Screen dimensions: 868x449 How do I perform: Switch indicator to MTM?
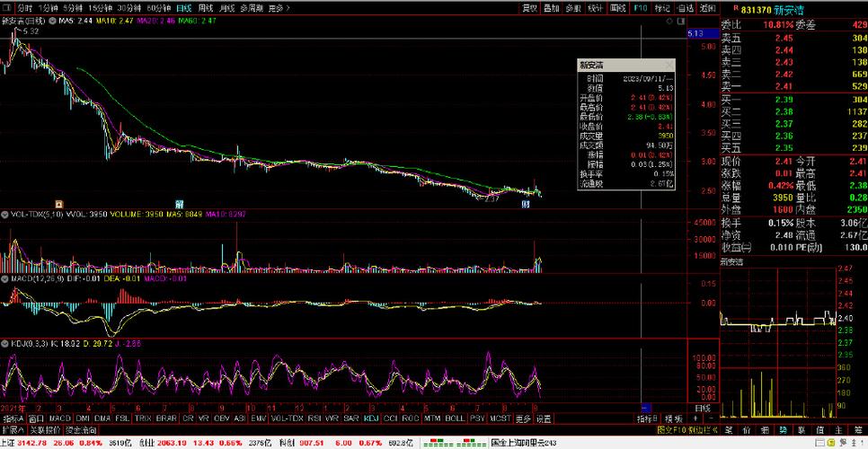click(x=432, y=418)
